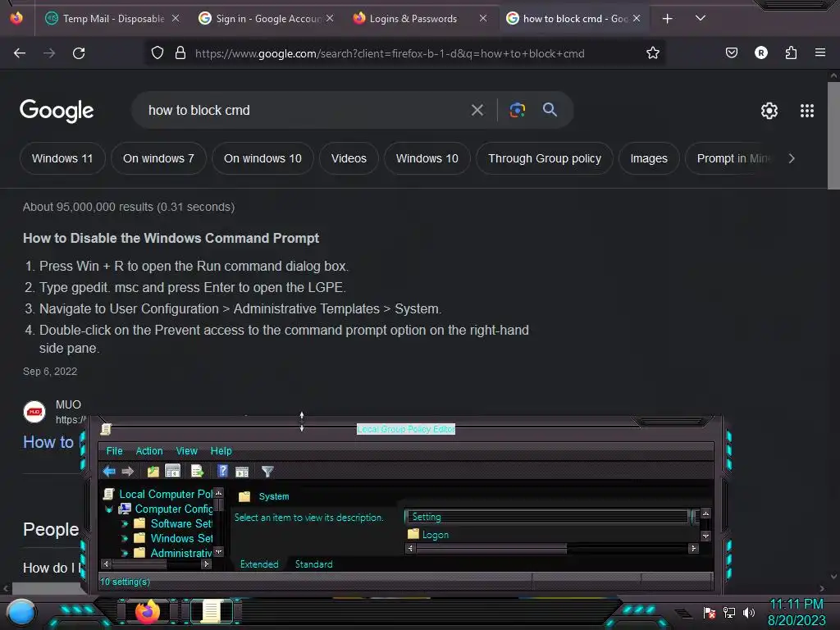This screenshot has height=630, width=840.
Task: Open network icon in system tray
Action: click(729, 612)
